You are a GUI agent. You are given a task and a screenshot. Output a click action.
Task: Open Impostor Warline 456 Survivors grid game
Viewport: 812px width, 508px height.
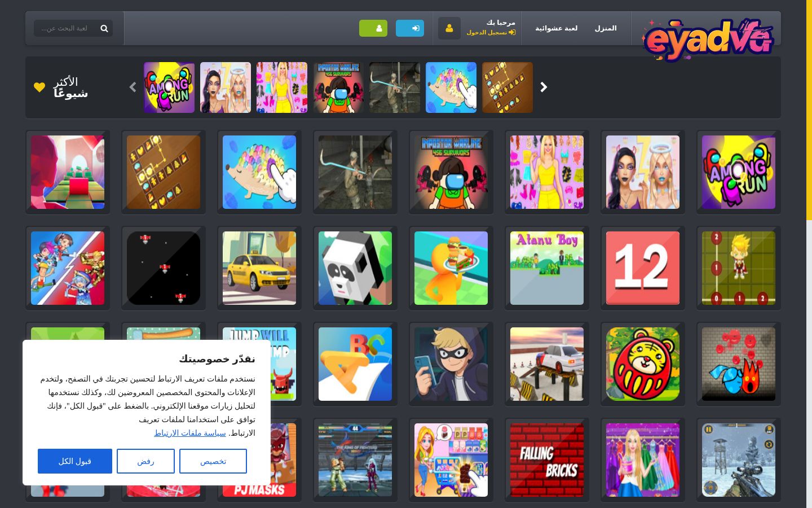451,172
